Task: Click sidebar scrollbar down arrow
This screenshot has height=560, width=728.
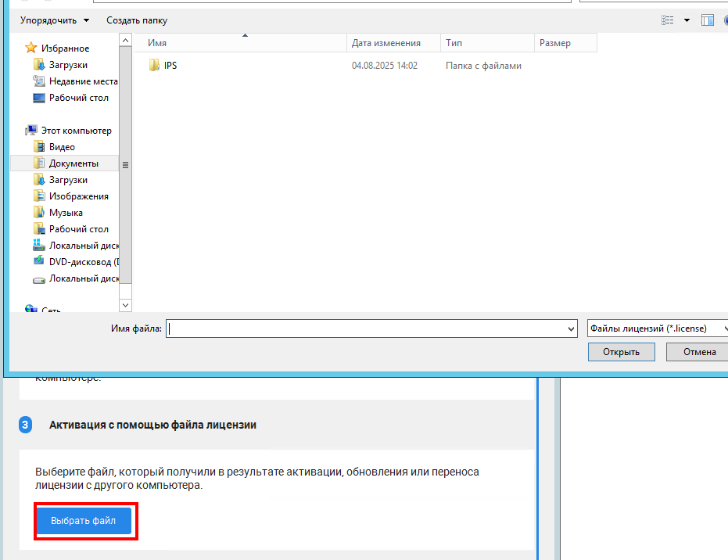Action: (x=125, y=304)
